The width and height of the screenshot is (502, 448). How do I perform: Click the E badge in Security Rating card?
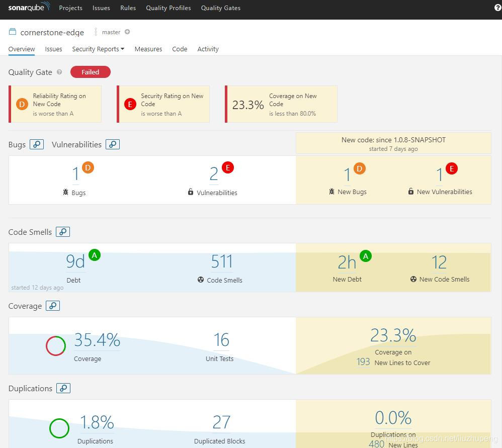[x=130, y=104]
